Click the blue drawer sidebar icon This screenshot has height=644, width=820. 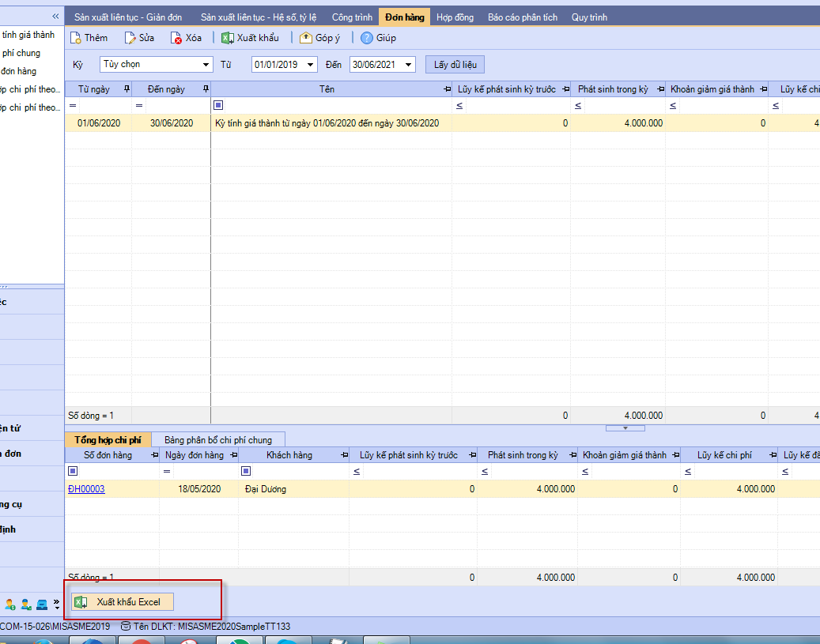pyautogui.click(x=43, y=604)
